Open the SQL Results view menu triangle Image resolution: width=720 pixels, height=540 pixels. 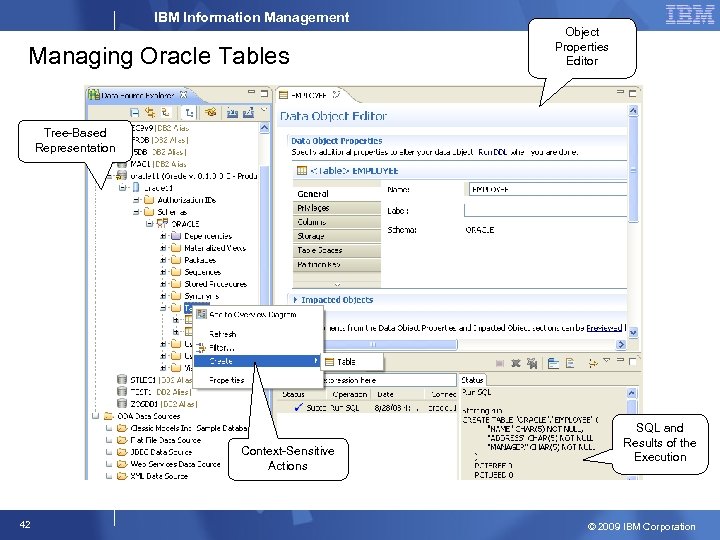pyautogui.click(x=607, y=360)
